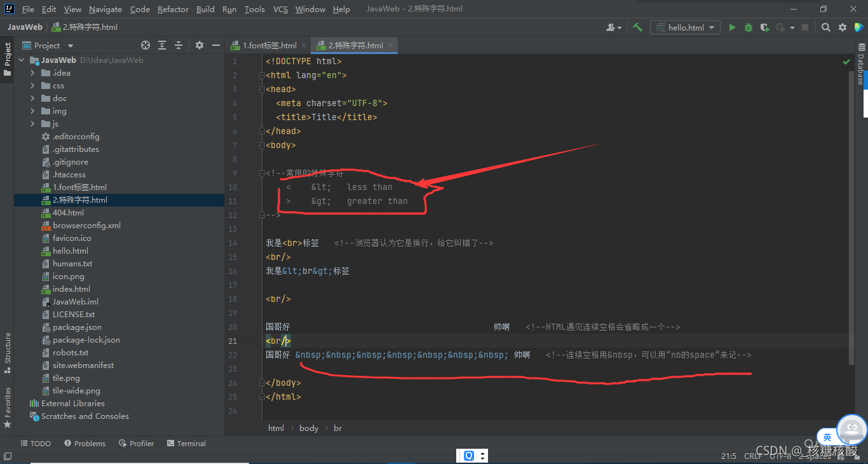Image resolution: width=868 pixels, height=464 pixels.
Task: Close the 1.font标签.html tab
Action: point(304,45)
